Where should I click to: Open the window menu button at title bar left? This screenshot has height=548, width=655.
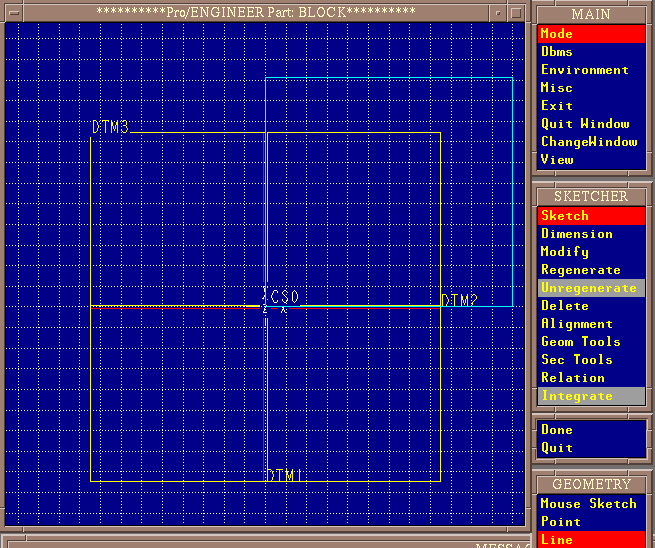pos(14,13)
